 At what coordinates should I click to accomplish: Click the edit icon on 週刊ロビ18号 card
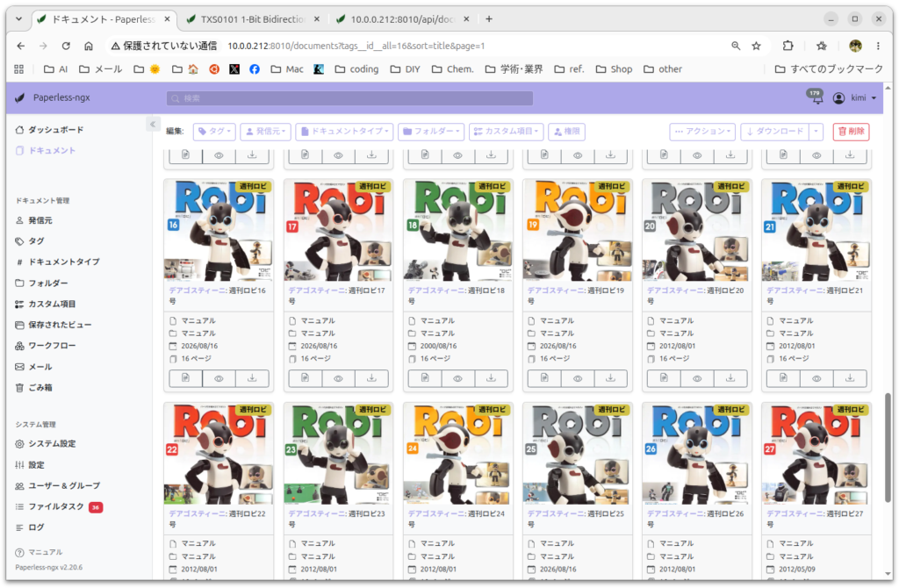[x=425, y=378]
